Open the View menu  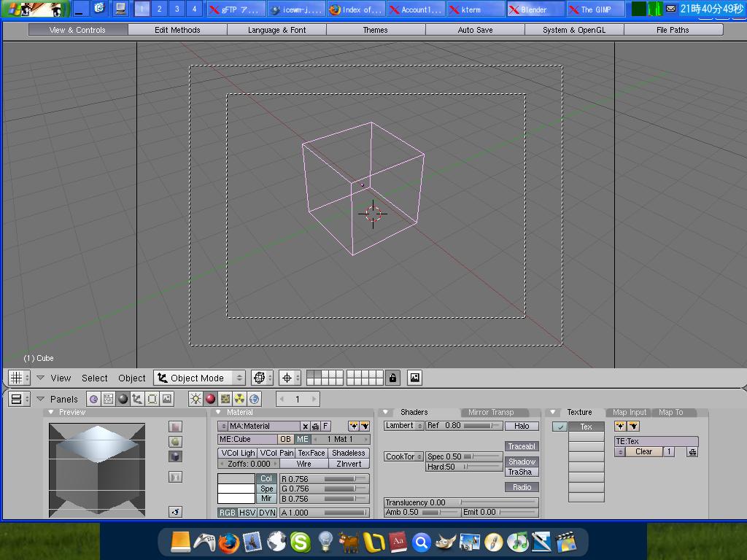tap(61, 378)
